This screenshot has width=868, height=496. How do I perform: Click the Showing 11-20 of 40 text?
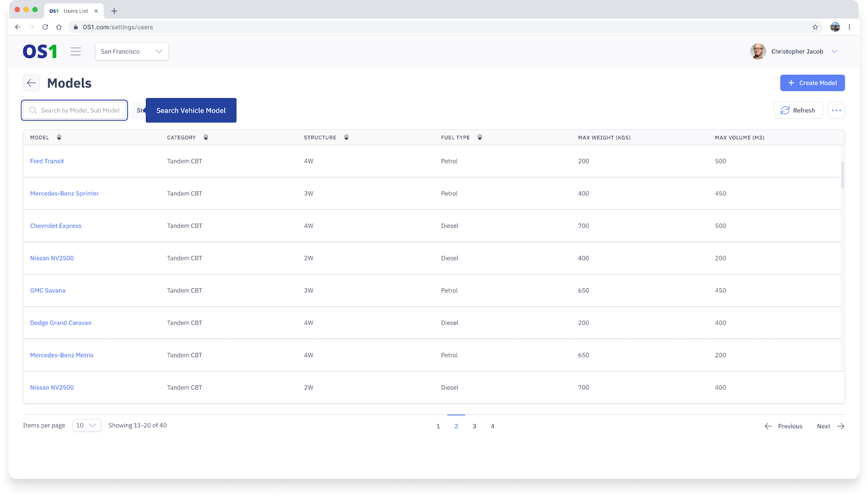[x=138, y=425]
